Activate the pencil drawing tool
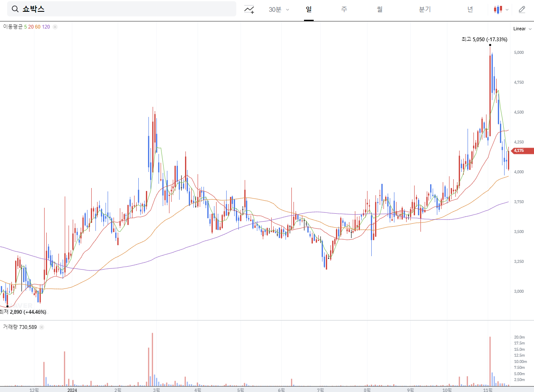Image resolution: width=534 pixels, height=392 pixels. click(522, 9)
